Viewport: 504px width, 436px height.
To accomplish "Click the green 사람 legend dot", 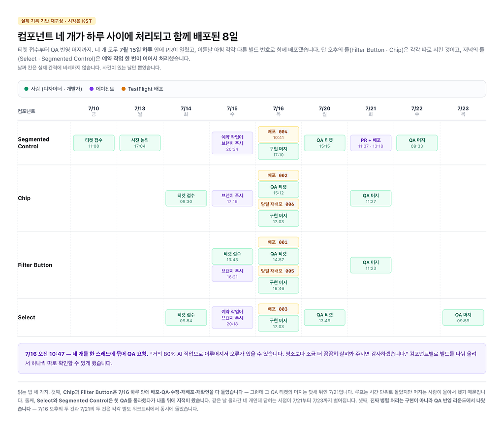I will click(x=27, y=89).
